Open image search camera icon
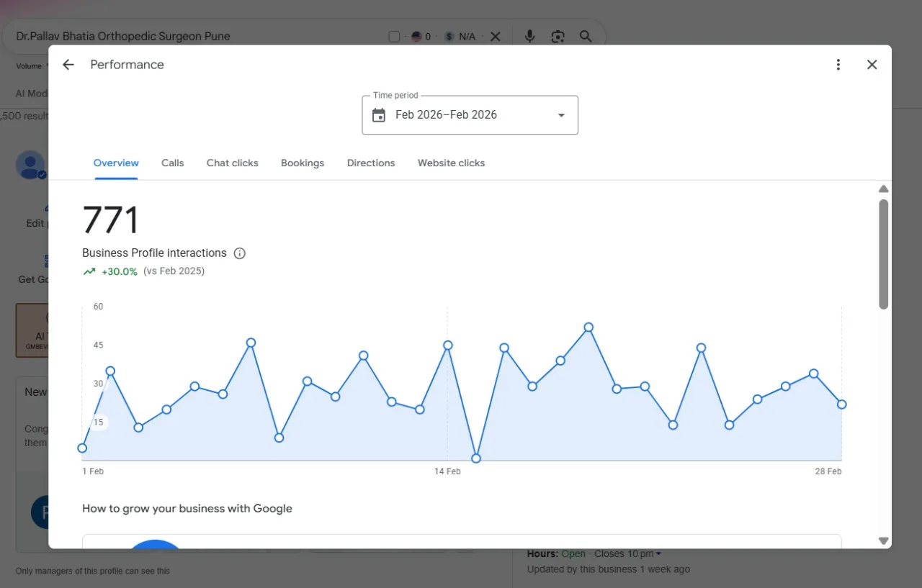The image size is (922, 588). coord(558,36)
